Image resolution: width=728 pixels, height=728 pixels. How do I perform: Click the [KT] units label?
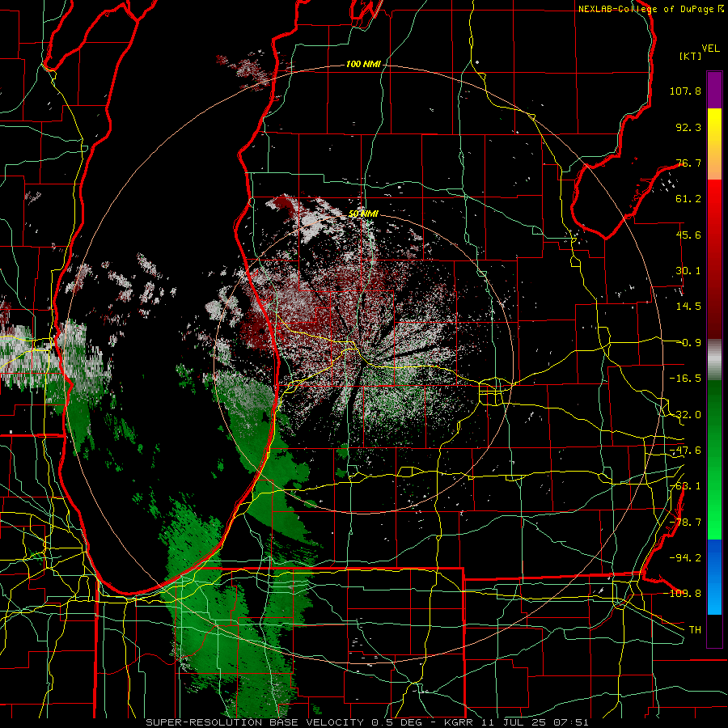690,56
